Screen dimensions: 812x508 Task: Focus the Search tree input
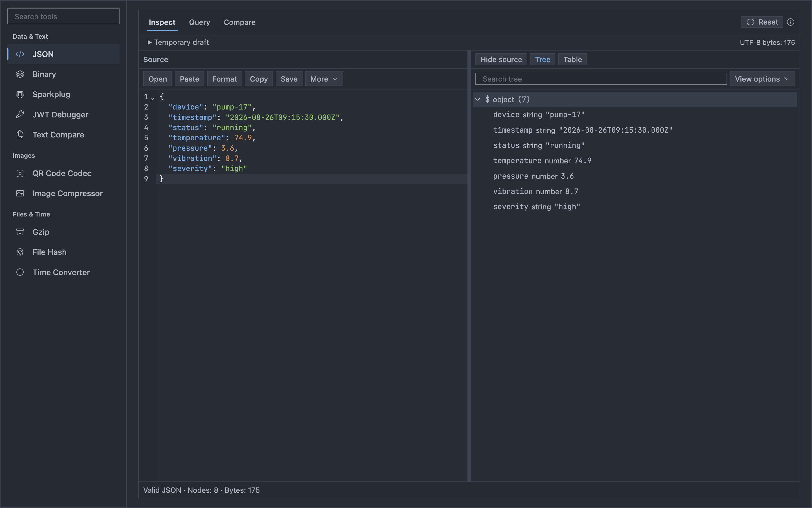(x=601, y=79)
